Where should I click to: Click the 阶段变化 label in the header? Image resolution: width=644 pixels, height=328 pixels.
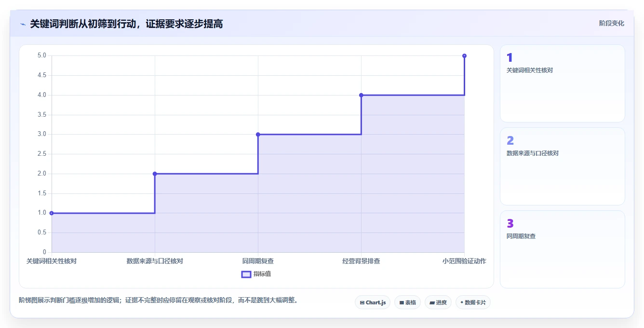point(612,23)
